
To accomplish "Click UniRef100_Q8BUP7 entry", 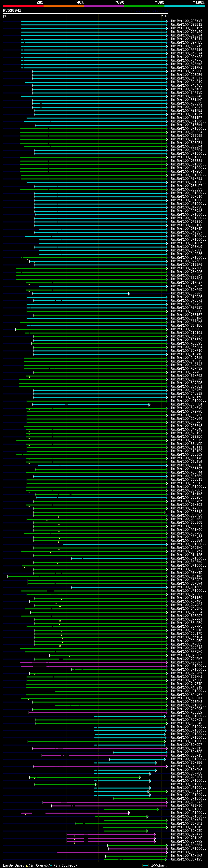I will point(187,186).
